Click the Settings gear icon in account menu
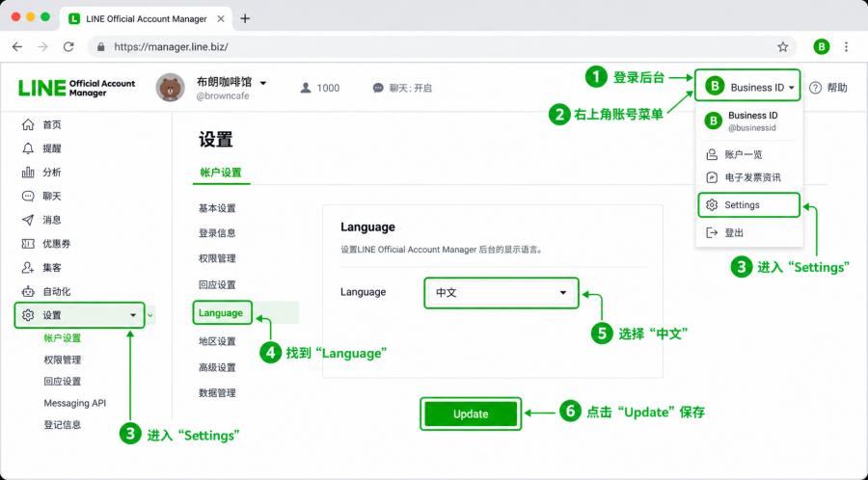Image resolution: width=868 pixels, height=480 pixels. click(x=712, y=205)
